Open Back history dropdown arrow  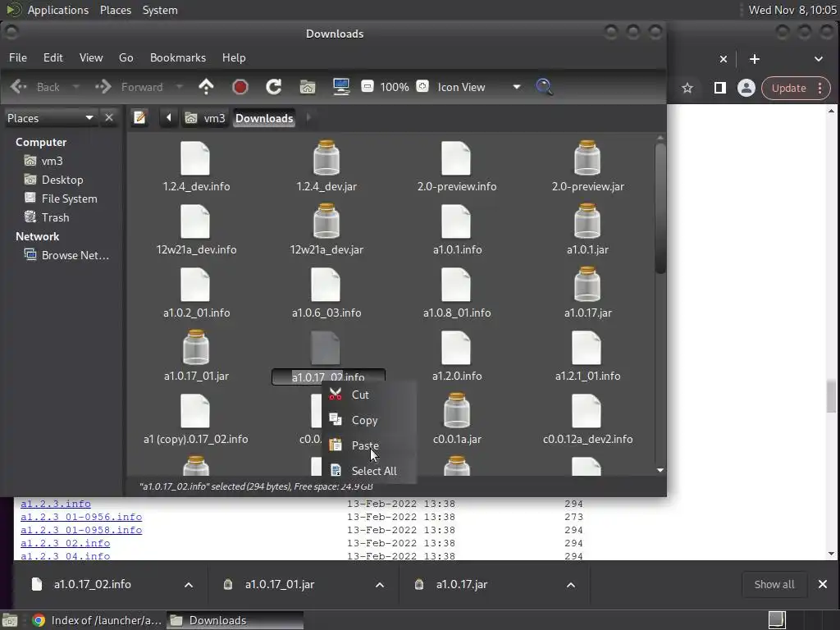(76, 87)
